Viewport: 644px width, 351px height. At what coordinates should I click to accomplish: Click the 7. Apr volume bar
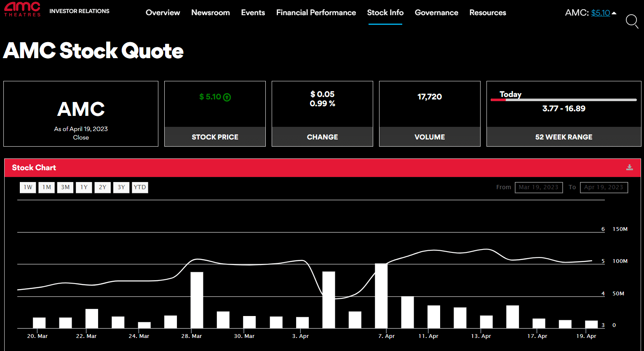[381, 296]
